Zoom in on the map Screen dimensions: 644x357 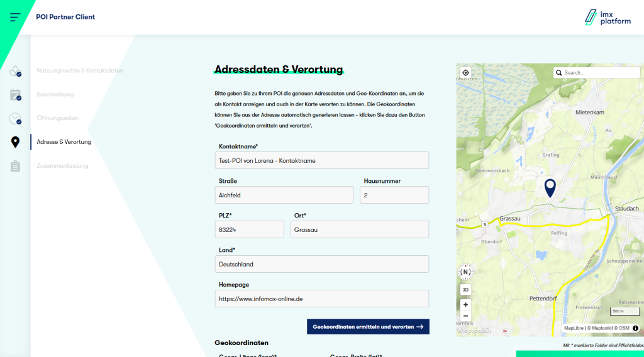pyautogui.click(x=465, y=304)
